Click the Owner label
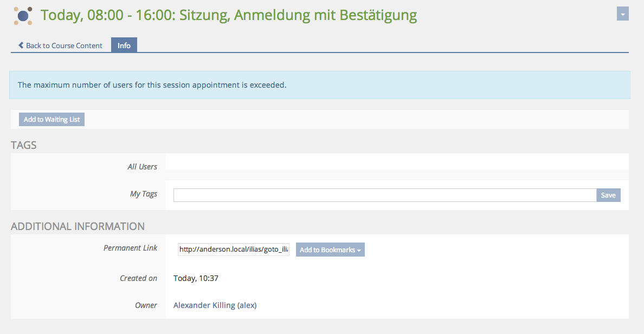Image resolution: width=644 pixels, height=334 pixels. 146,305
